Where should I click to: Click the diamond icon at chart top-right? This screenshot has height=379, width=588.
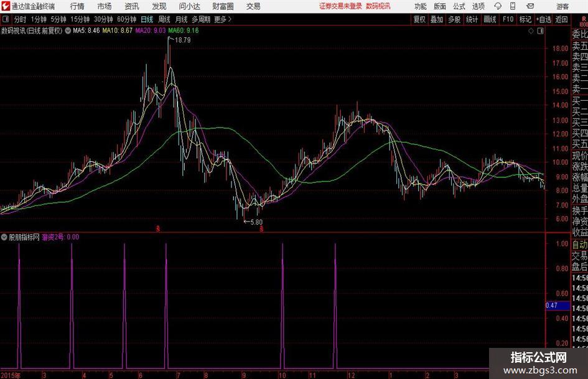coord(531,31)
